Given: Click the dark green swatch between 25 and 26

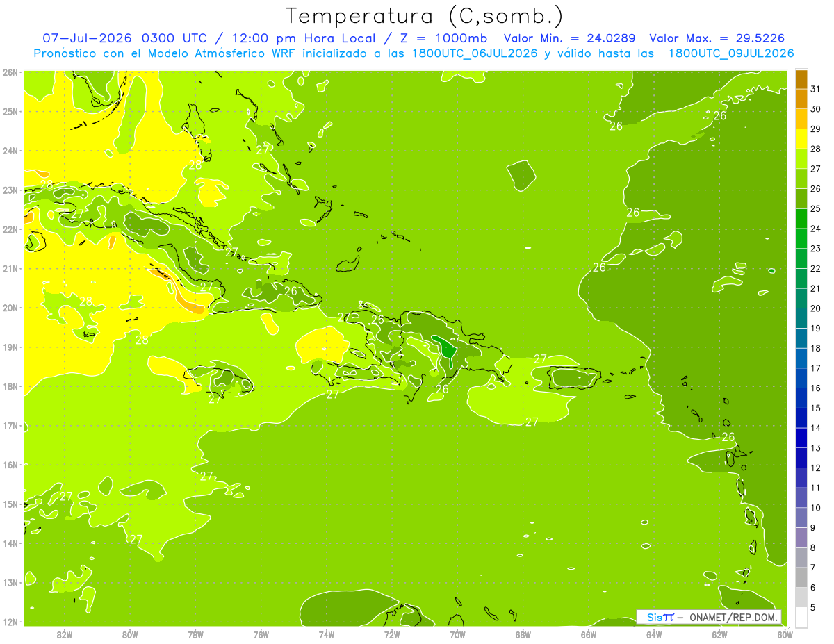Looking at the screenshot, I should 801,199.
